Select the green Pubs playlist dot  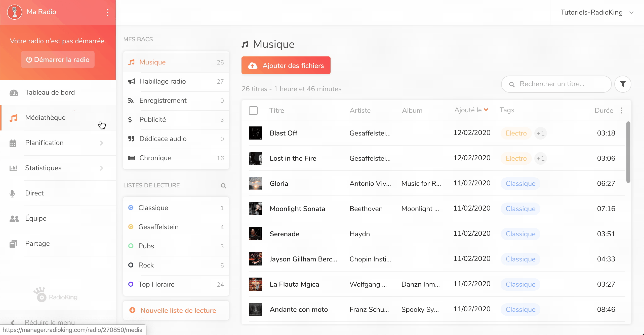click(x=131, y=246)
